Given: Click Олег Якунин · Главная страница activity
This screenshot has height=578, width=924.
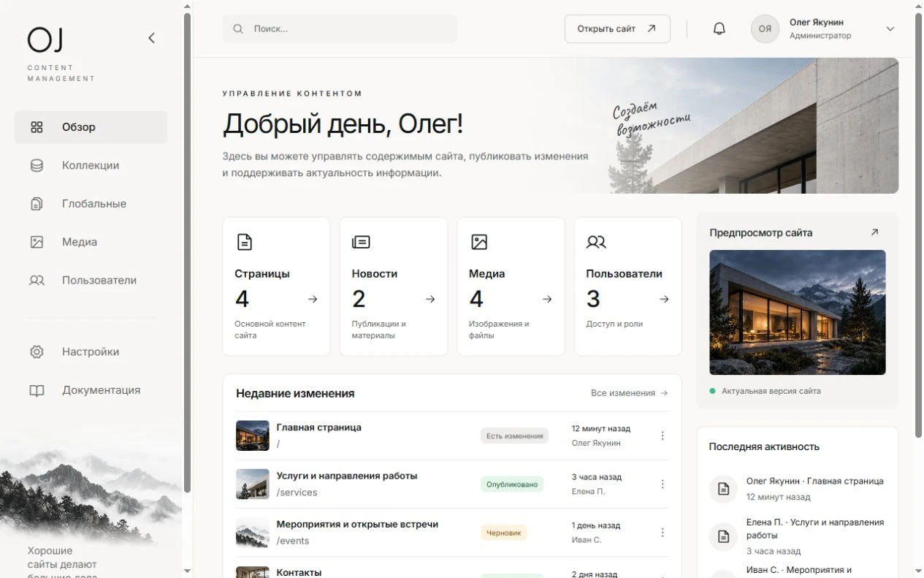Looking at the screenshot, I should 814,482.
